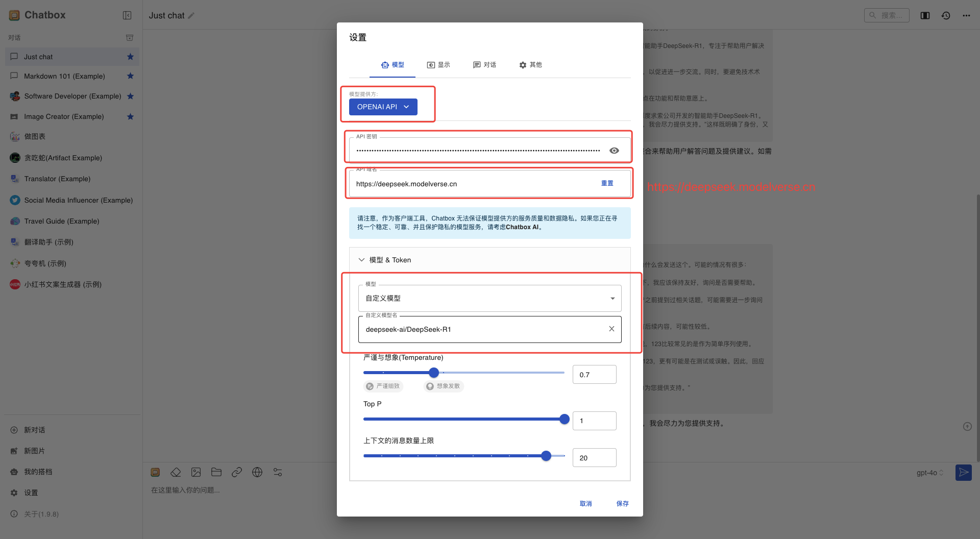The width and height of the screenshot is (980, 539).
Task: Switch to the 其他 tab
Action: 530,65
